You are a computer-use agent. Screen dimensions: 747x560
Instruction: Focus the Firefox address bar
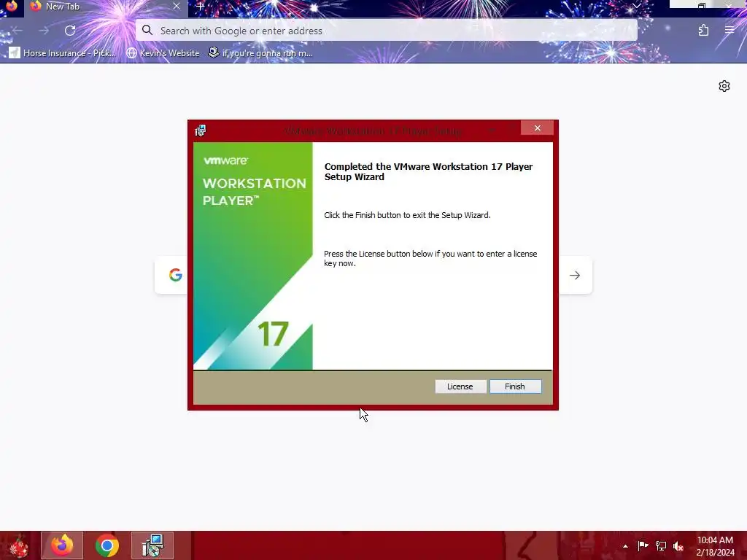[x=387, y=31]
